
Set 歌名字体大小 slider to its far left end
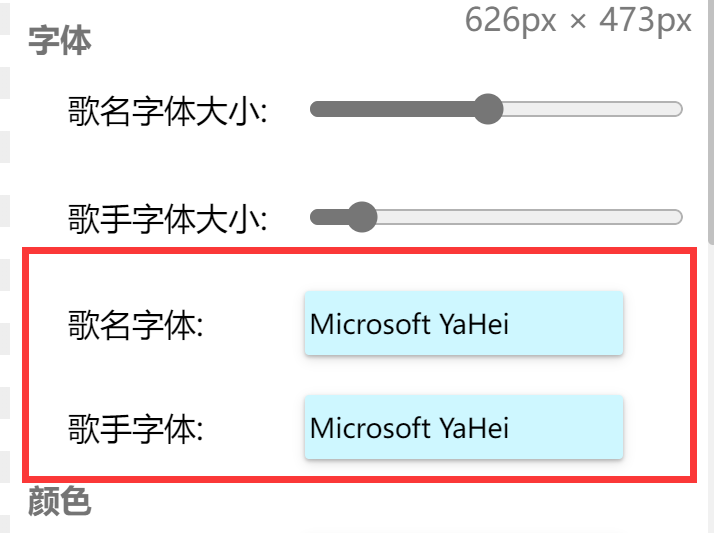[313, 109]
